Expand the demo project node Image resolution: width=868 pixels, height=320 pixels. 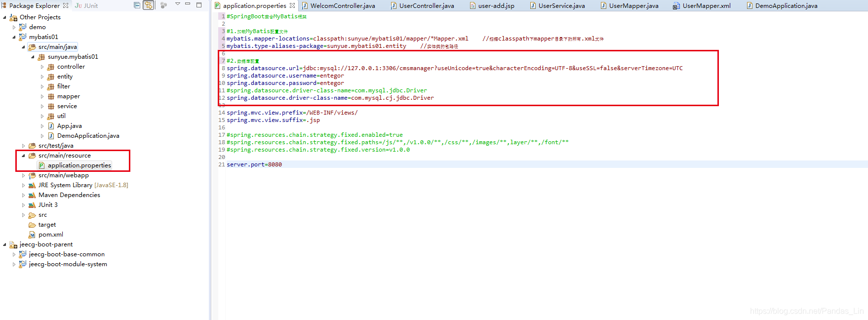[14, 27]
